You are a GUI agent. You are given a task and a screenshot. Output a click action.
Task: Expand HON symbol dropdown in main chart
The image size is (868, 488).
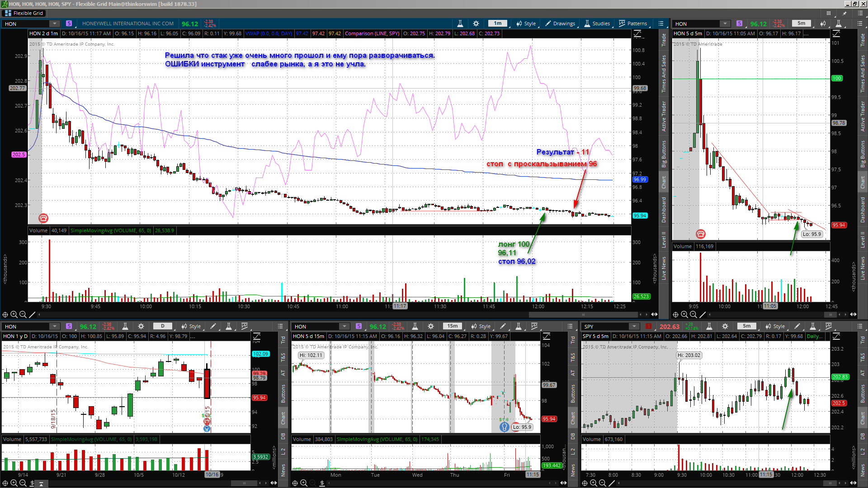click(x=54, y=23)
